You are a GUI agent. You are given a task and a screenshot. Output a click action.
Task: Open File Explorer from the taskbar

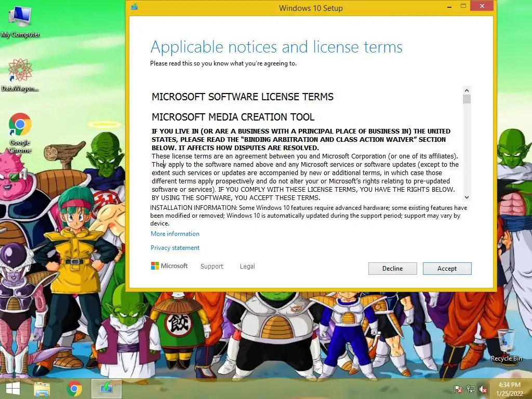pos(42,389)
